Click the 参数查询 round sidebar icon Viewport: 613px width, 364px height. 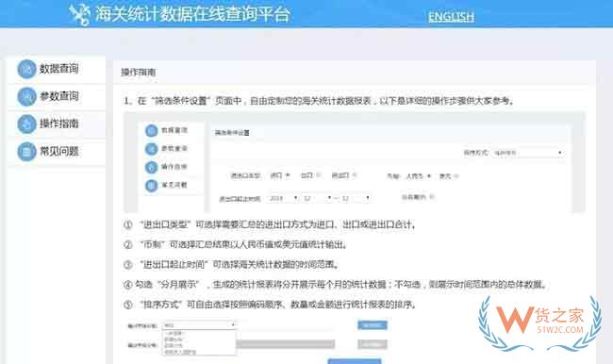[x=26, y=96]
